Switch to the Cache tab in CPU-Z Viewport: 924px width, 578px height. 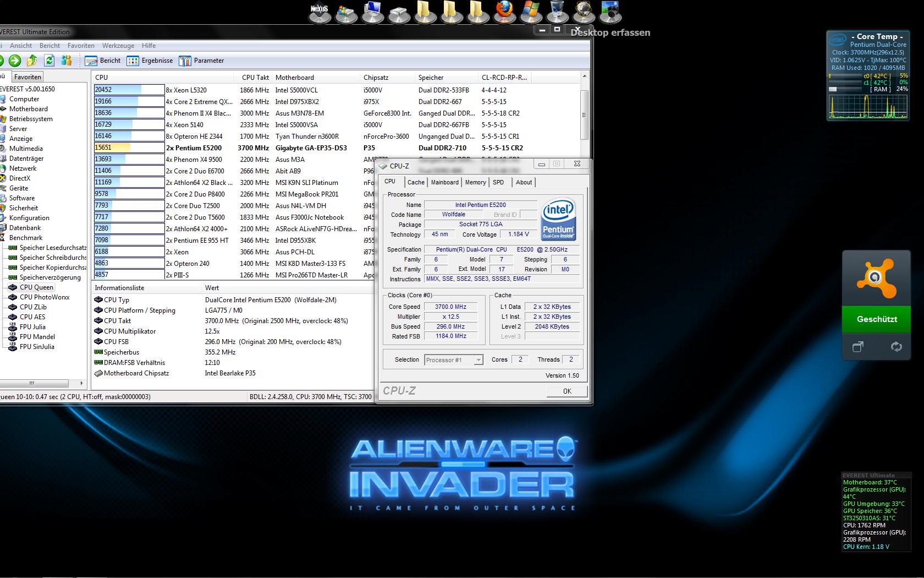point(416,182)
